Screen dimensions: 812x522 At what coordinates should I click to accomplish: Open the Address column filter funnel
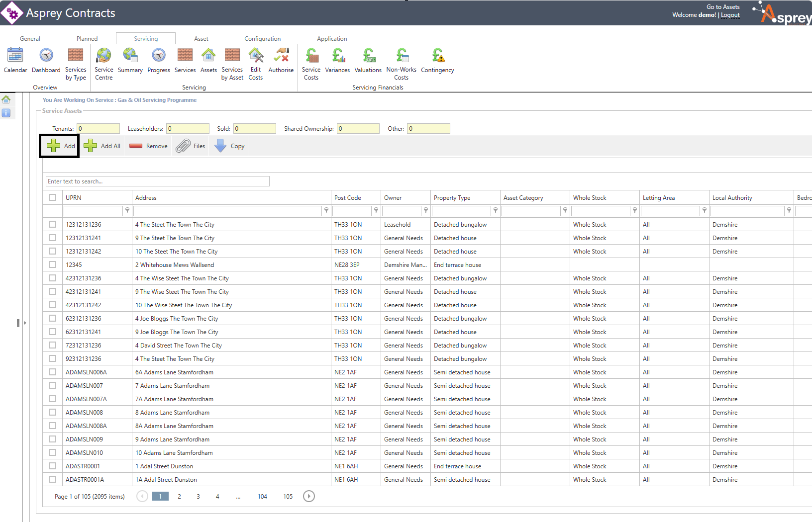(326, 211)
